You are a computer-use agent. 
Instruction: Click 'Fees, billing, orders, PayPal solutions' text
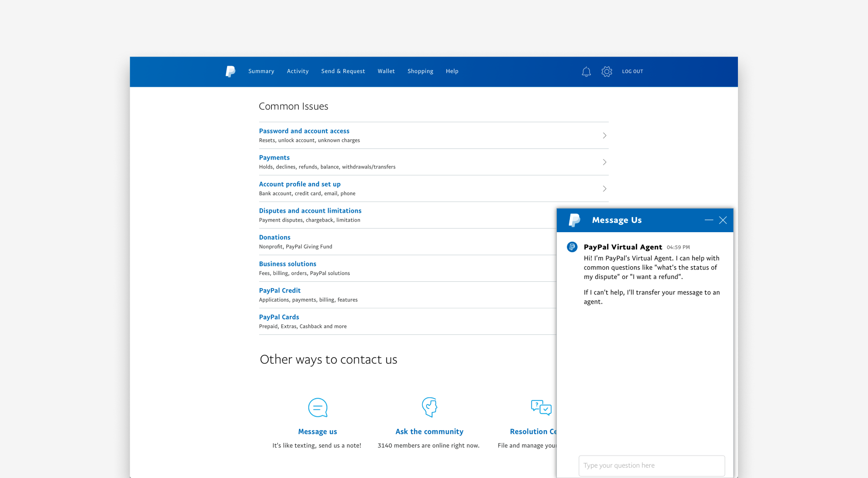(304, 274)
